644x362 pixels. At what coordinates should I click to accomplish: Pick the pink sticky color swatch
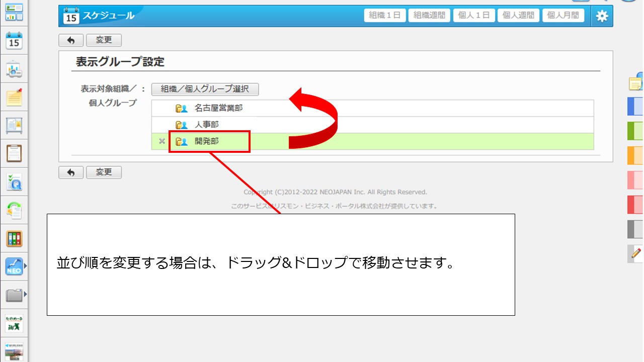coord(635,180)
